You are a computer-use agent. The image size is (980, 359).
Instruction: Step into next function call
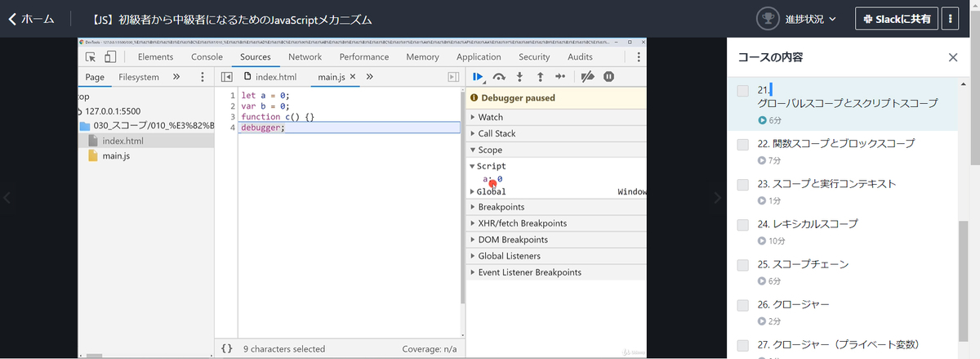coord(519,77)
